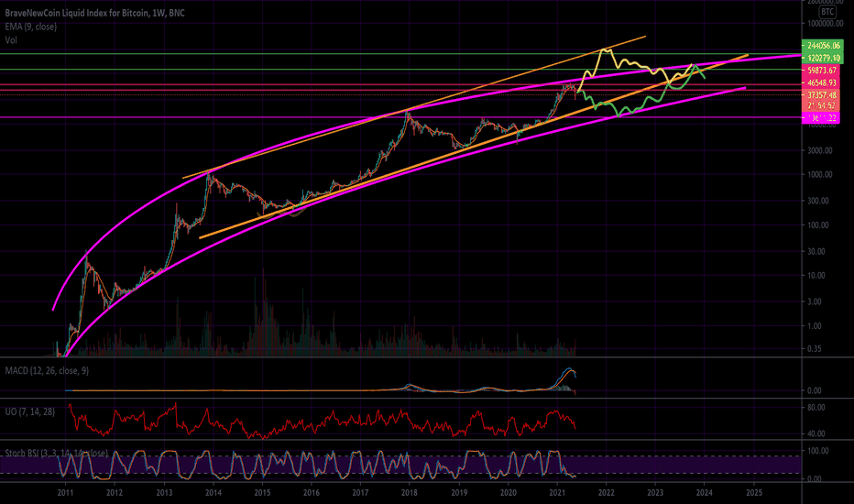Screen dimensions: 854x504
Task: Click the 0.00 value on the MACD scale
Action: [x=815, y=390]
